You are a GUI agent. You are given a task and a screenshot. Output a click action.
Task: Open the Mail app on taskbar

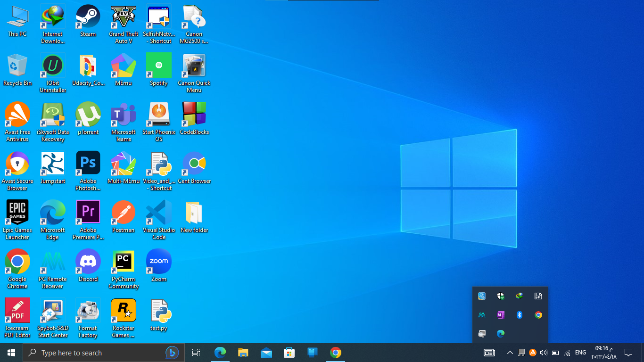266,353
